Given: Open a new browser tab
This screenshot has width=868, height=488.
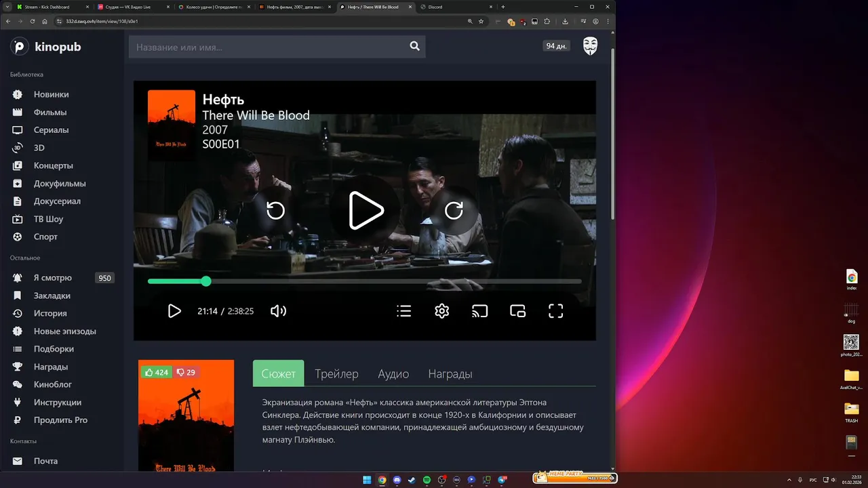Looking at the screenshot, I should [502, 7].
